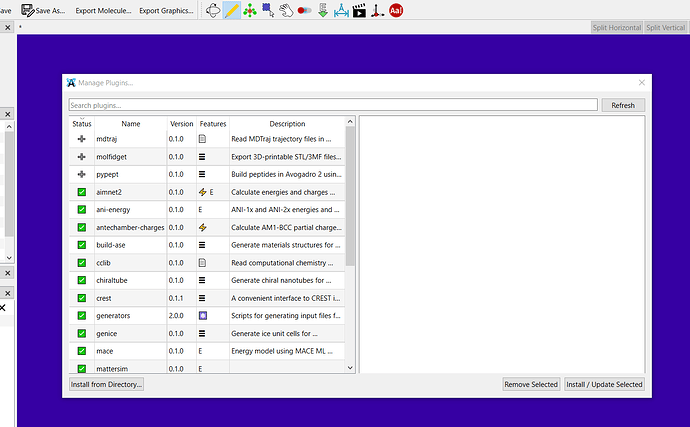
Task: Click the Remove Selected button
Action: tap(531, 384)
